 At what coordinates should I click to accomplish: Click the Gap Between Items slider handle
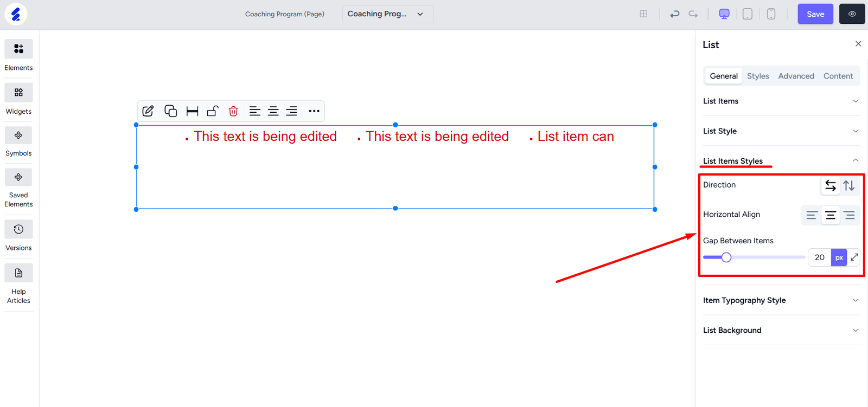(726, 257)
